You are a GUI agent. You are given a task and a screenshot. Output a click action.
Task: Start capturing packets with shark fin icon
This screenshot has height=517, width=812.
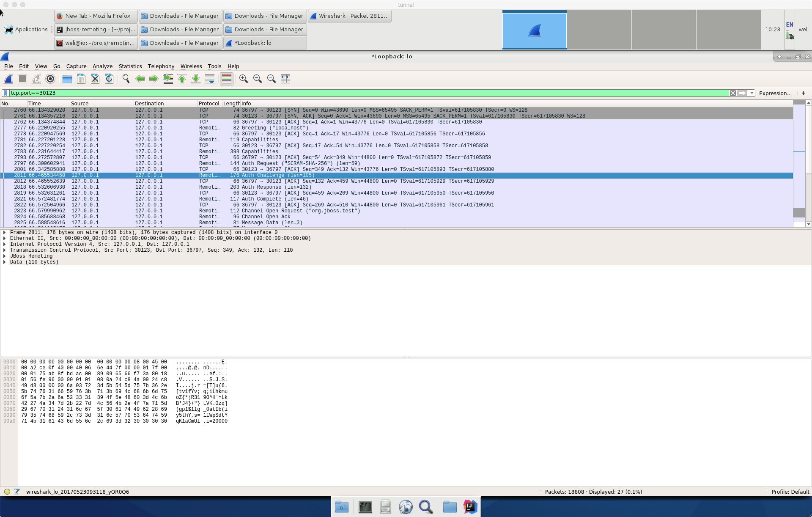click(8, 79)
